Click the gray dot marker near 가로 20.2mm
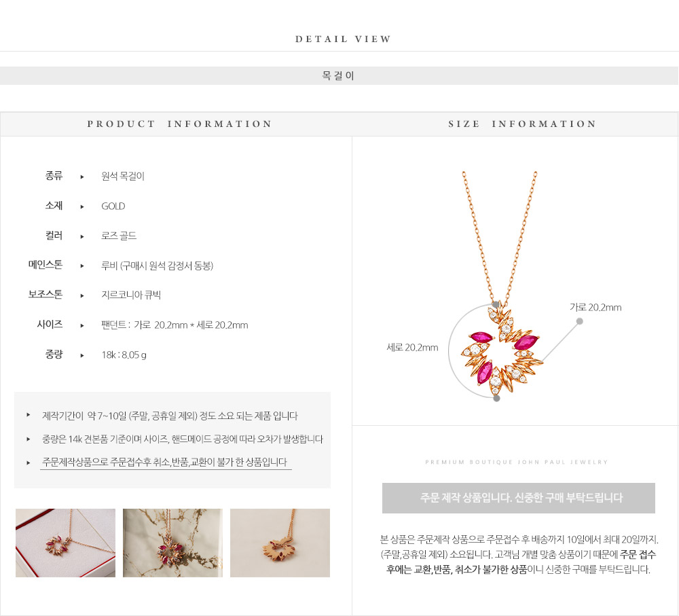The height and width of the screenshot is (616, 679). click(579, 321)
